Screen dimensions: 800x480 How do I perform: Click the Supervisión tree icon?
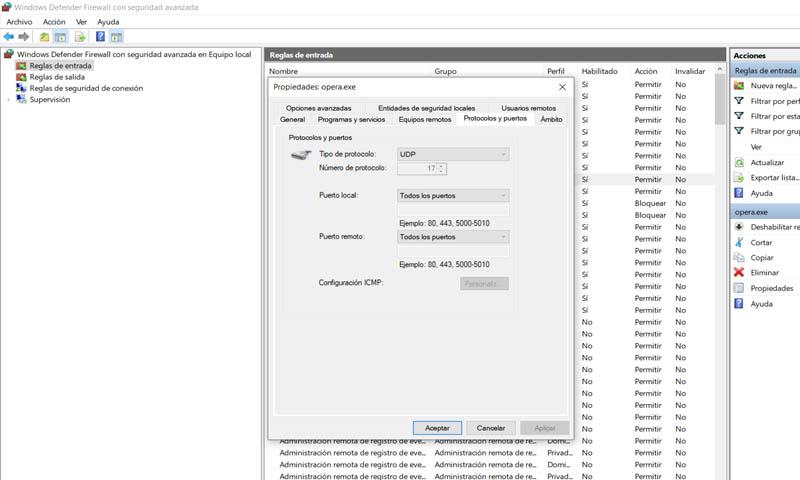coord(21,99)
